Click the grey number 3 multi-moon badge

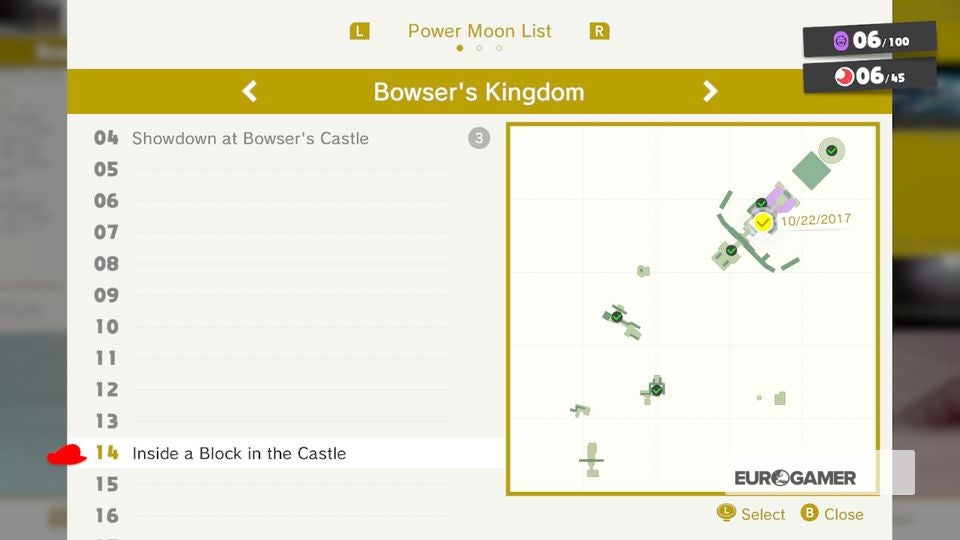pos(479,138)
